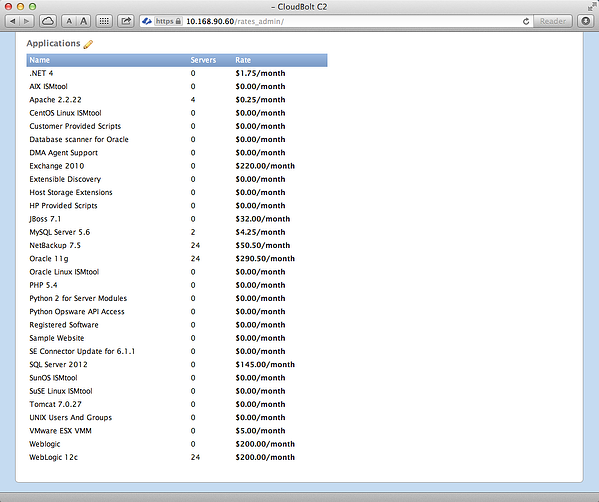Click the $32.00/month JBoss rate
This screenshot has width=599, height=502.
263,219
